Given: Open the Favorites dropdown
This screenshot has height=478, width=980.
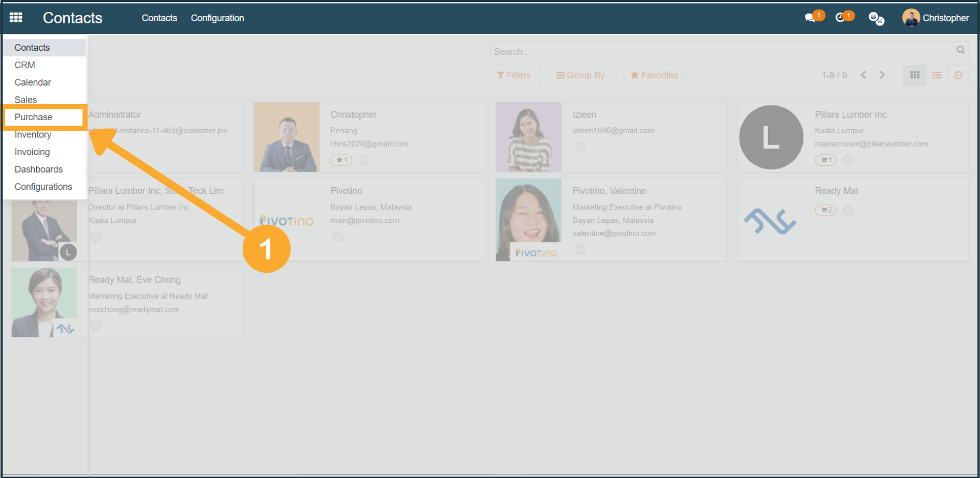Looking at the screenshot, I should 655,75.
